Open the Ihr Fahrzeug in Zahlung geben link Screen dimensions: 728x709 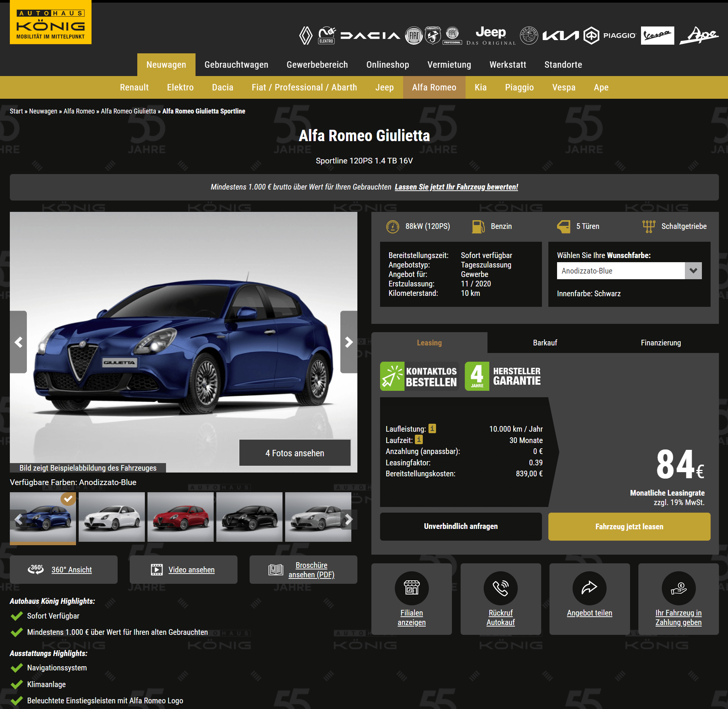[x=678, y=617]
